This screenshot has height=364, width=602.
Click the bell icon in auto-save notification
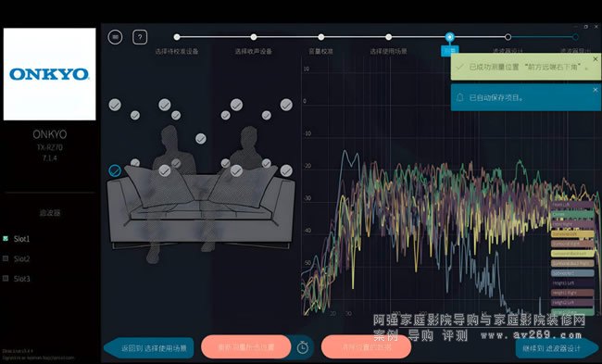point(460,97)
